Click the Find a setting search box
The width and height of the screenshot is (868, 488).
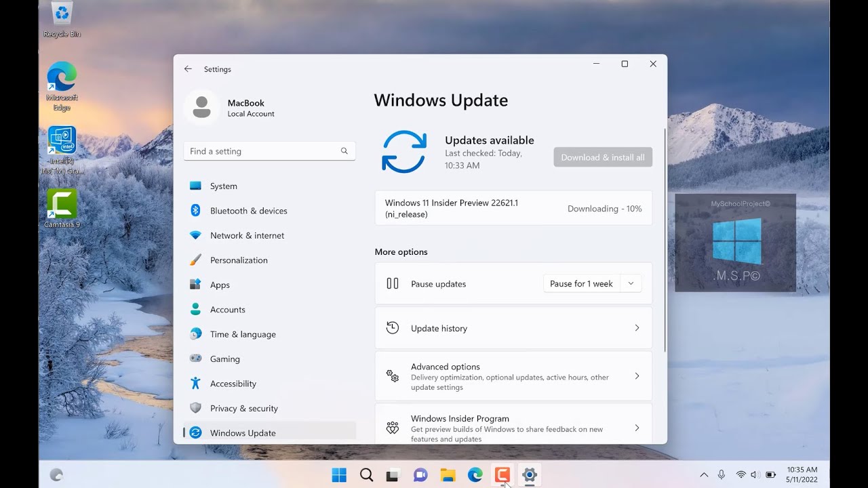click(269, 151)
